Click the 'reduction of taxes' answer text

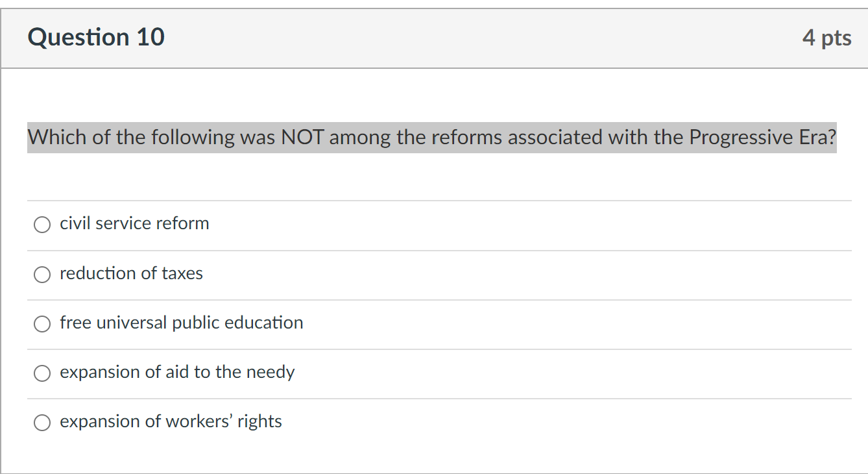(131, 273)
